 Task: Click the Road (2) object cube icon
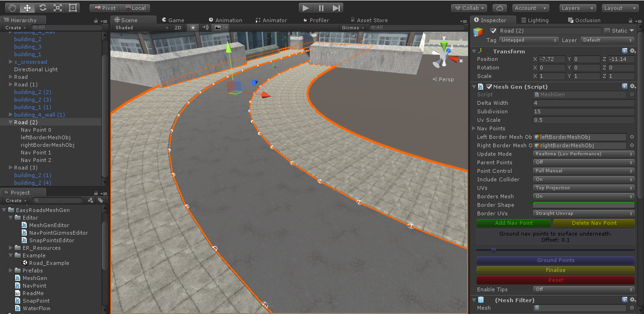(478, 32)
